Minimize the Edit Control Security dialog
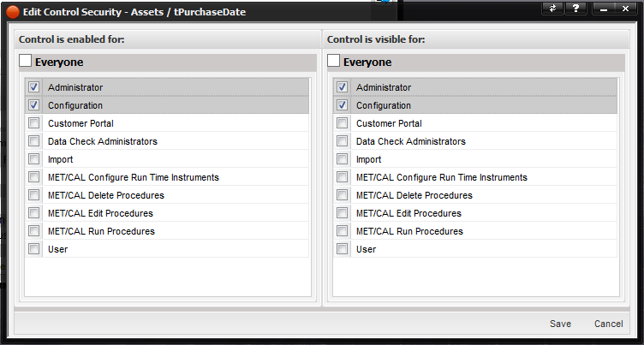644x345 pixels. (x=604, y=9)
